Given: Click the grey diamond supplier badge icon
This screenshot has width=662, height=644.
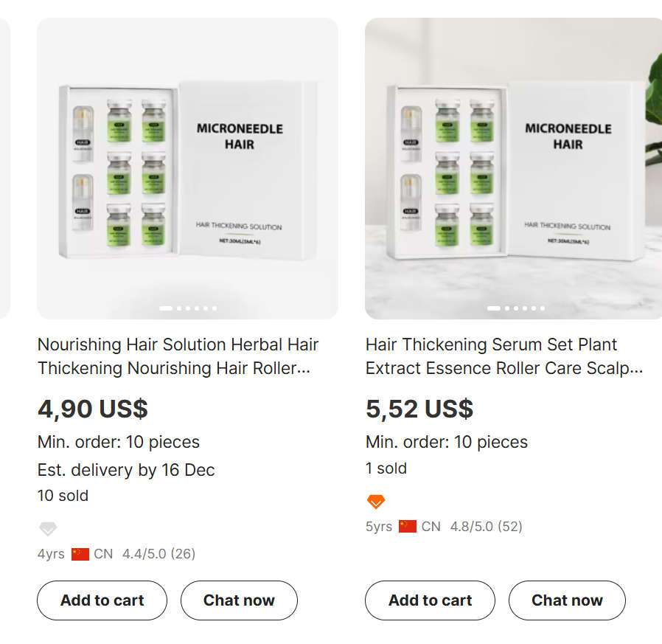Looking at the screenshot, I should tap(48, 529).
